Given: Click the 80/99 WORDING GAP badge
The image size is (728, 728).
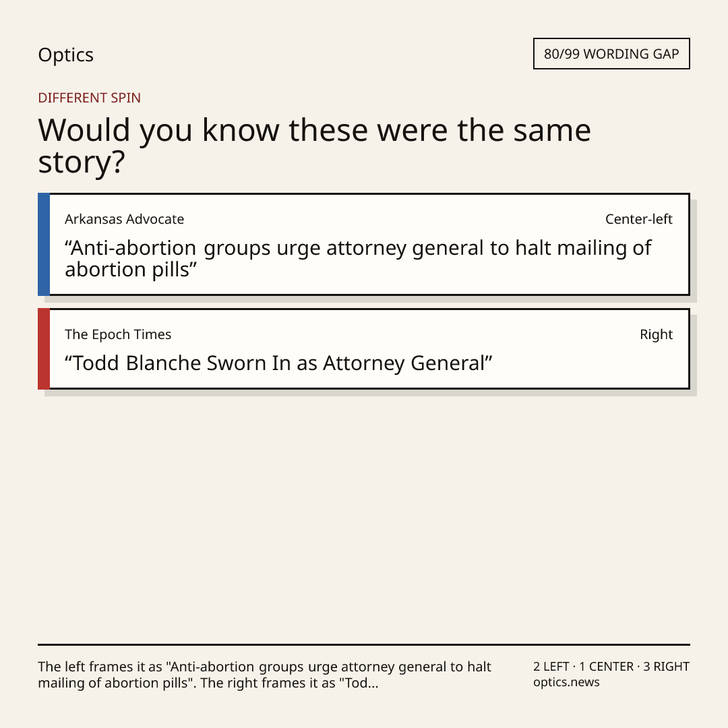Looking at the screenshot, I should (x=611, y=54).
